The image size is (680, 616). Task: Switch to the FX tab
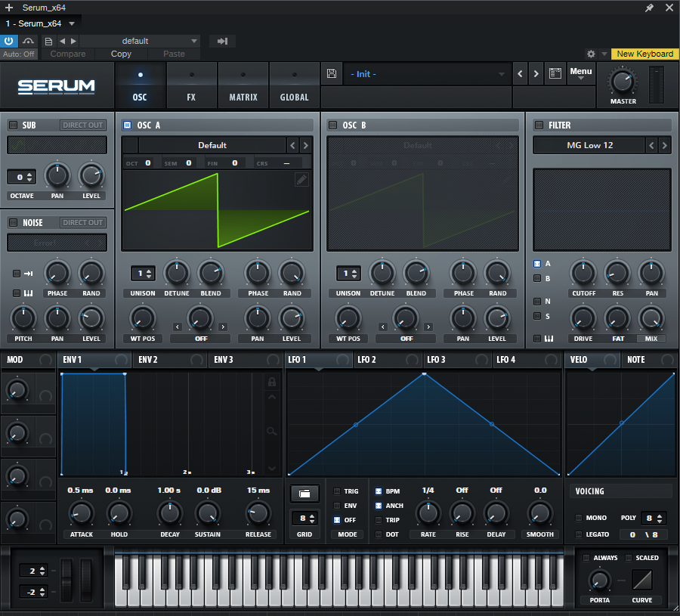coord(191,85)
